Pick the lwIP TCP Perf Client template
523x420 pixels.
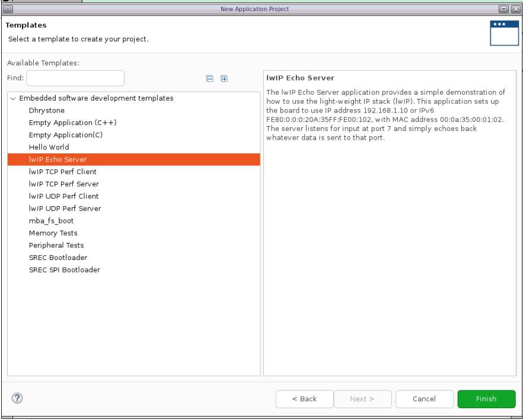[x=62, y=172]
